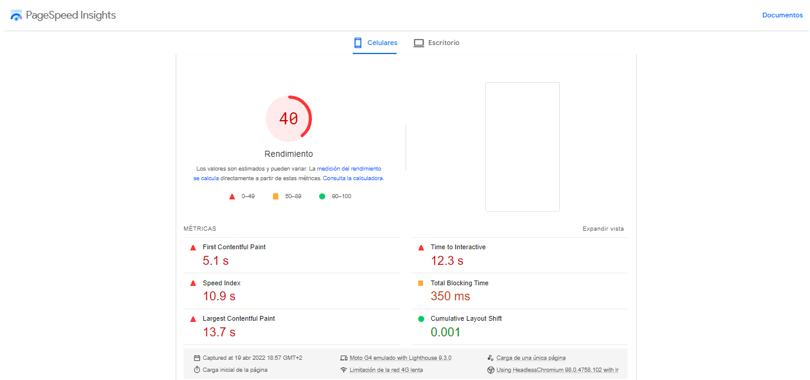Screen dimensions: 810x380
Task: Click the Speed Index metric label
Action: coord(222,283)
